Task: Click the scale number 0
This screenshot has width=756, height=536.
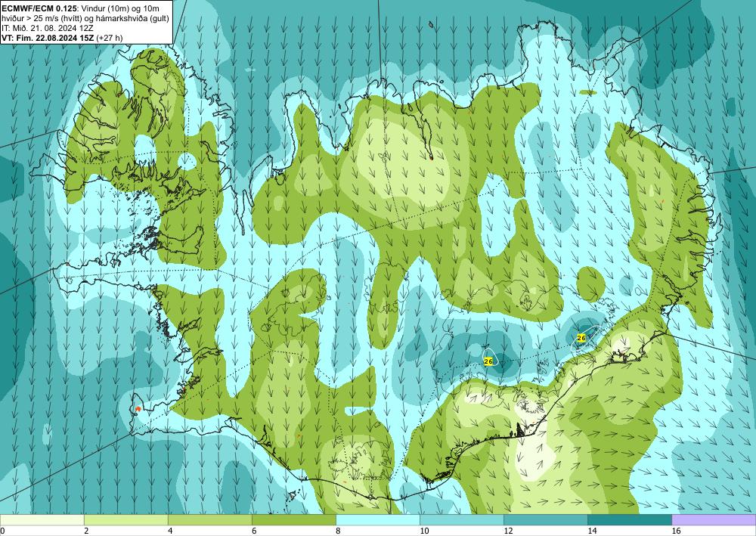Action: (x=2, y=531)
